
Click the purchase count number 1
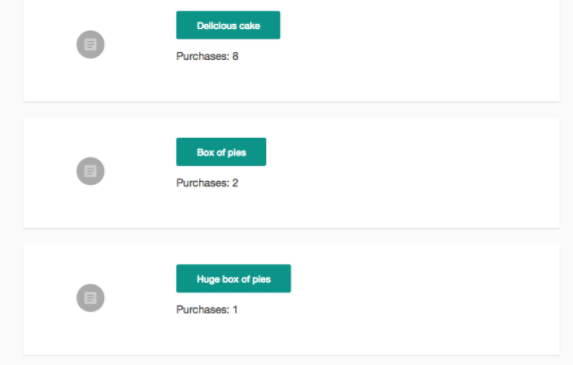235,310
